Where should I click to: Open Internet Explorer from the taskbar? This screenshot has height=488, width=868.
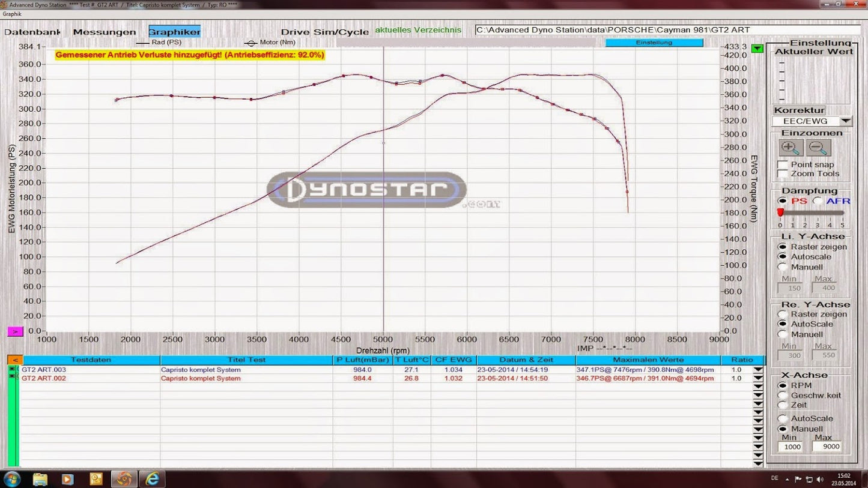[x=152, y=479]
